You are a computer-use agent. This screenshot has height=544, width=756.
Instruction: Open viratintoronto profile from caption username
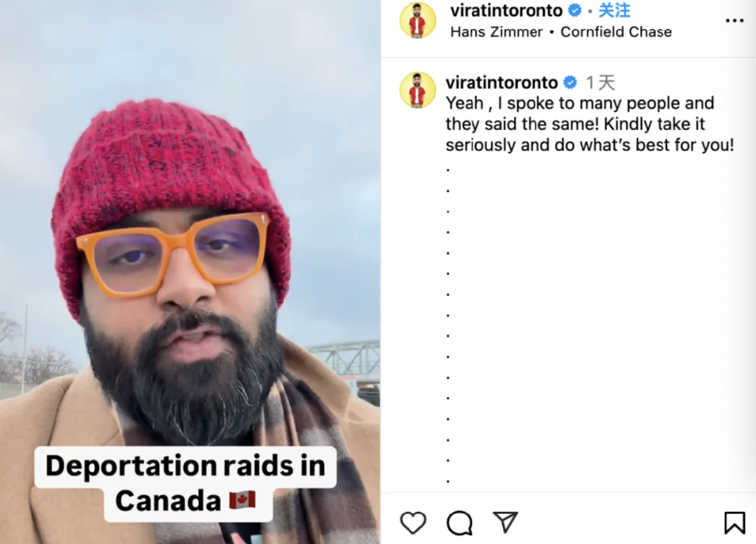(x=502, y=82)
